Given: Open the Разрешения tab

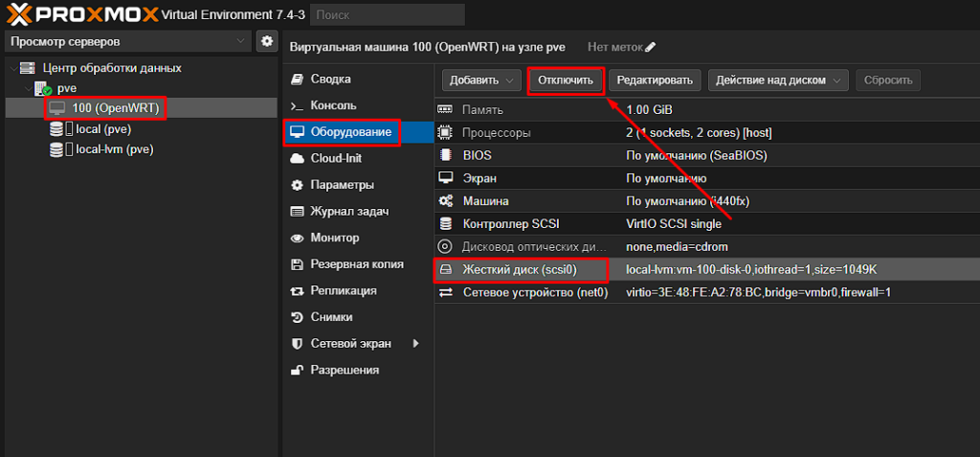Looking at the screenshot, I should pyautogui.click(x=358, y=370).
